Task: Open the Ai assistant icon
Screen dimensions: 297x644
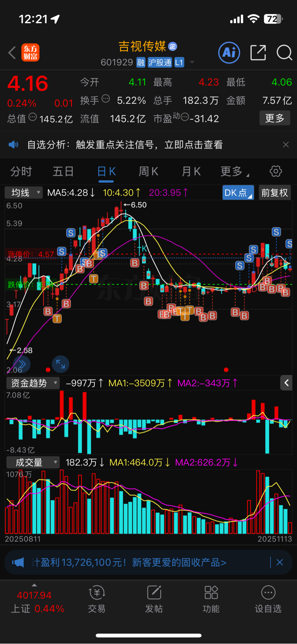Action: pyautogui.click(x=229, y=52)
